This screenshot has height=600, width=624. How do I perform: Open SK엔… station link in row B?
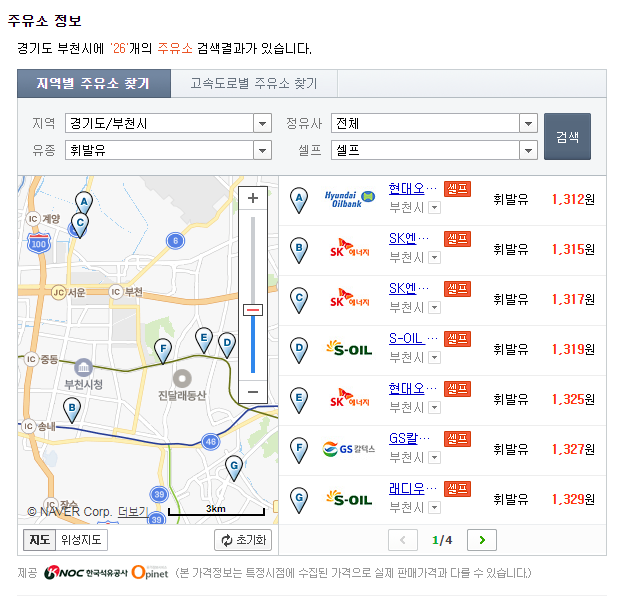[x=409, y=238]
